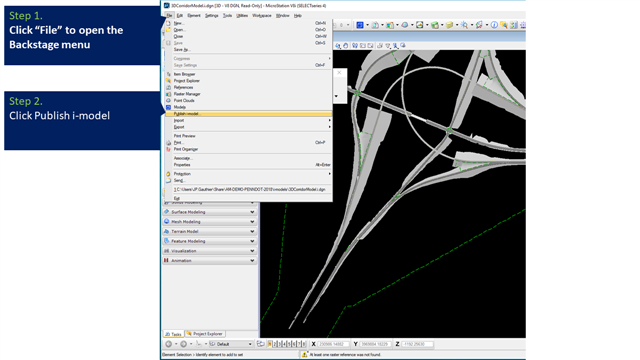The image size is (640, 360).
Task: Switch to the Project Explorer tab
Action: 205,334
